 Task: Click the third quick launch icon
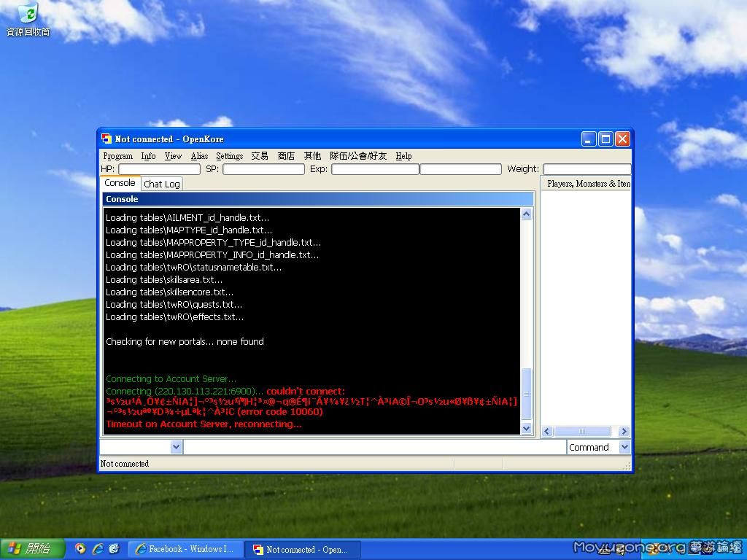coord(114,549)
